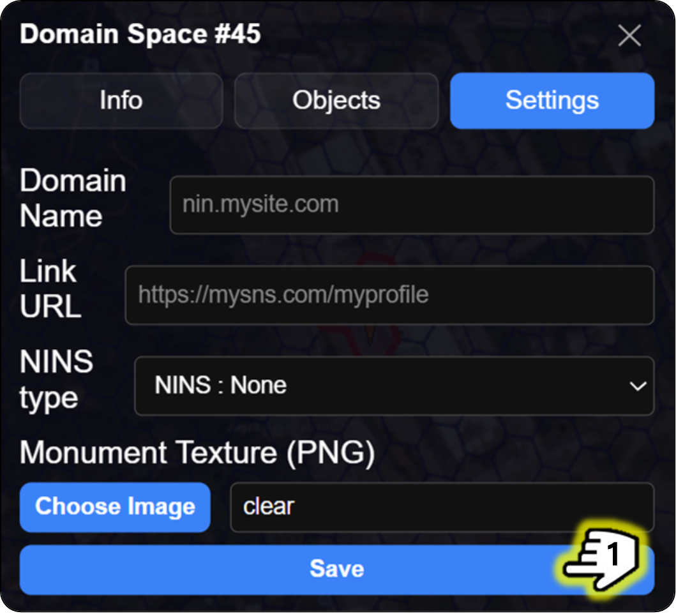The height and width of the screenshot is (616, 676).
Task: Click the https://mysns.com/myprofile placeholder text
Action: [283, 295]
